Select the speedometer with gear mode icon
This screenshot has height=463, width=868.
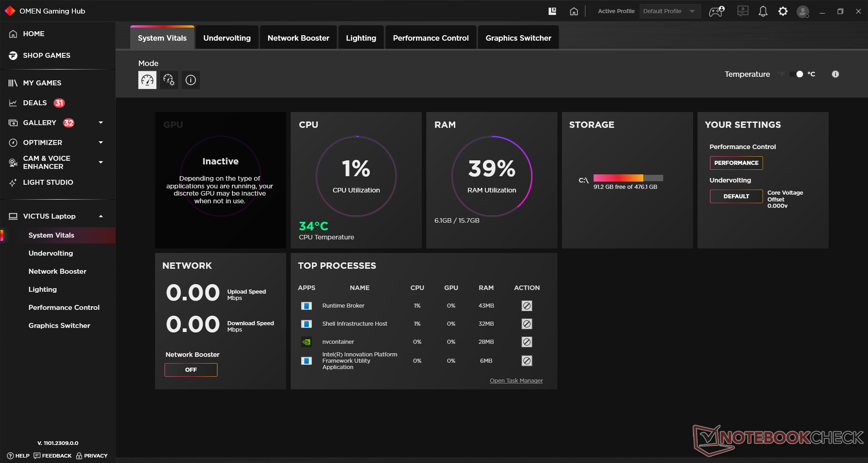169,80
